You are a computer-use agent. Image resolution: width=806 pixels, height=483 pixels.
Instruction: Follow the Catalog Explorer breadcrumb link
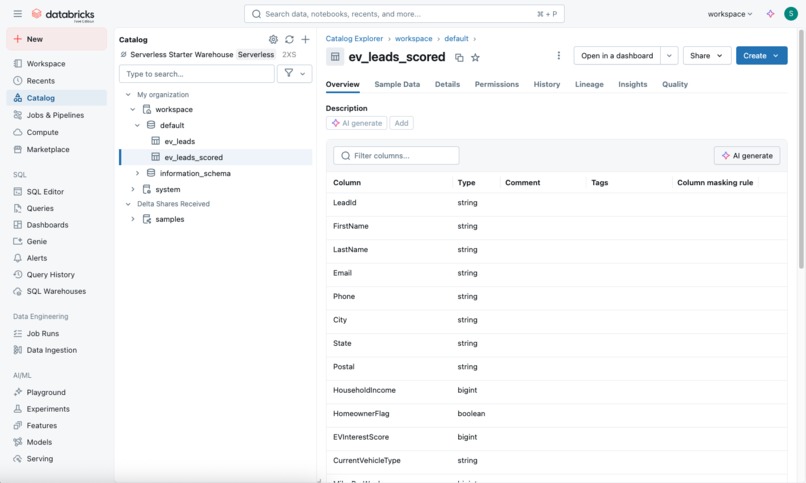tap(354, 39)
